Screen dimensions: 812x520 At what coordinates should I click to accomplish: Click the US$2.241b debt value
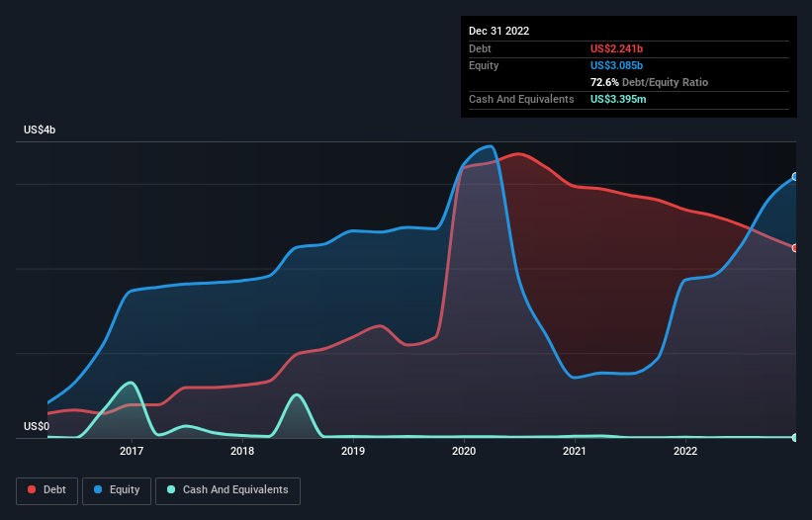[617, 48]
